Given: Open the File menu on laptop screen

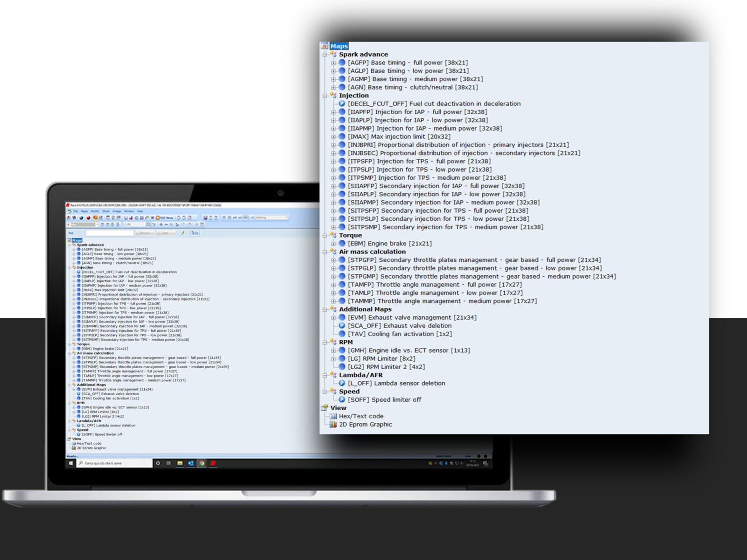Looking at the screenshot, I should [76, 211].
